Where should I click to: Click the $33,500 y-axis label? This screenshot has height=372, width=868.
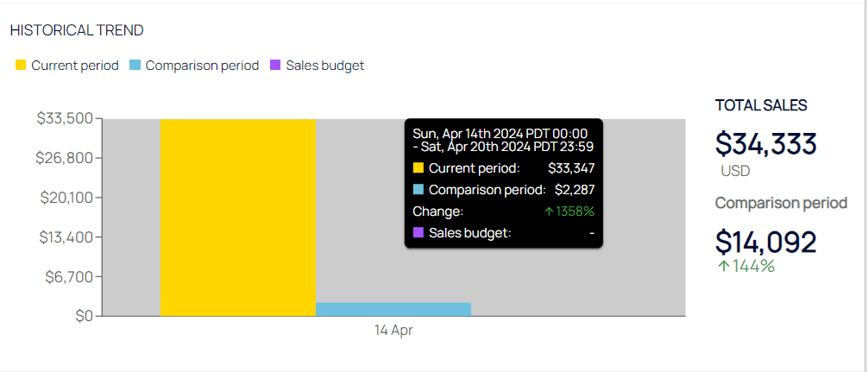65,118
